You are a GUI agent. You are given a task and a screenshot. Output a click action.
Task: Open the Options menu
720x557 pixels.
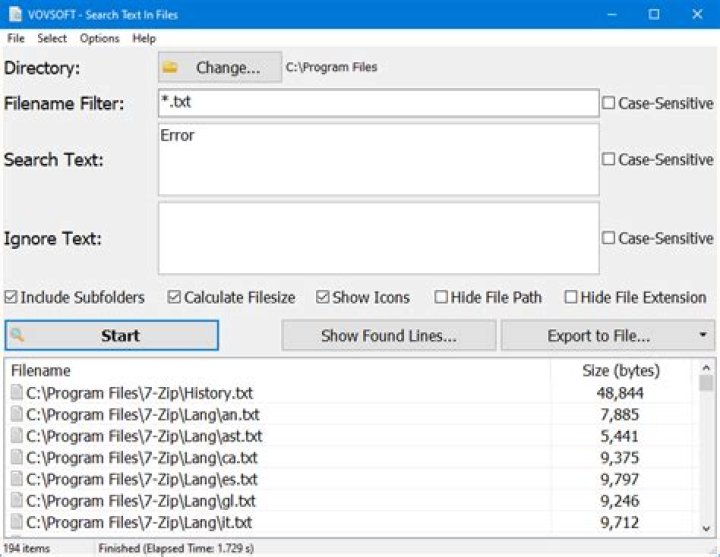coord(100,39)
